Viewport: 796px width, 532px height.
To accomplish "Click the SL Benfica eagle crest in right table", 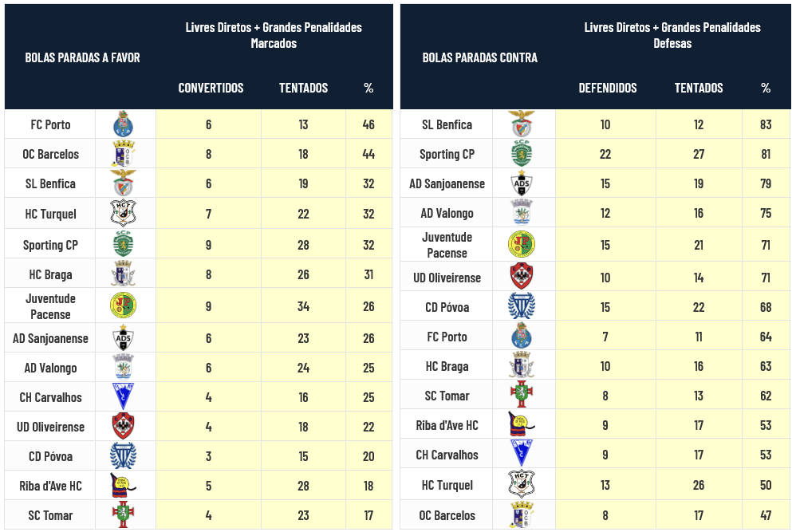I will click(521, 124).
